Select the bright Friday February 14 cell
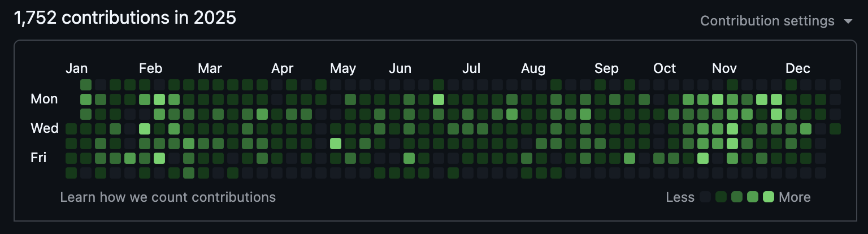Image resolution: width=868 pixels, height=234 pixels. click(159, 158)
